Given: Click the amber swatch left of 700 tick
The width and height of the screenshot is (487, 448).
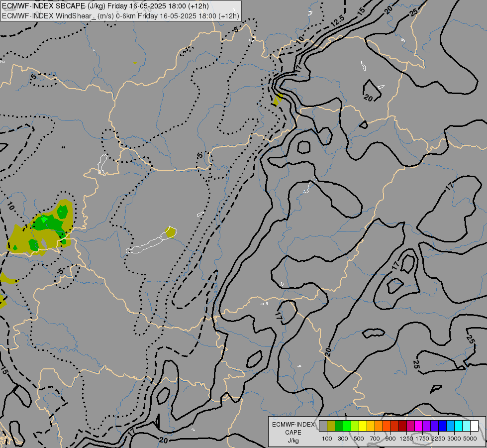Looking at the screenshot, I should pyautogui.click(x=371, y=426).
